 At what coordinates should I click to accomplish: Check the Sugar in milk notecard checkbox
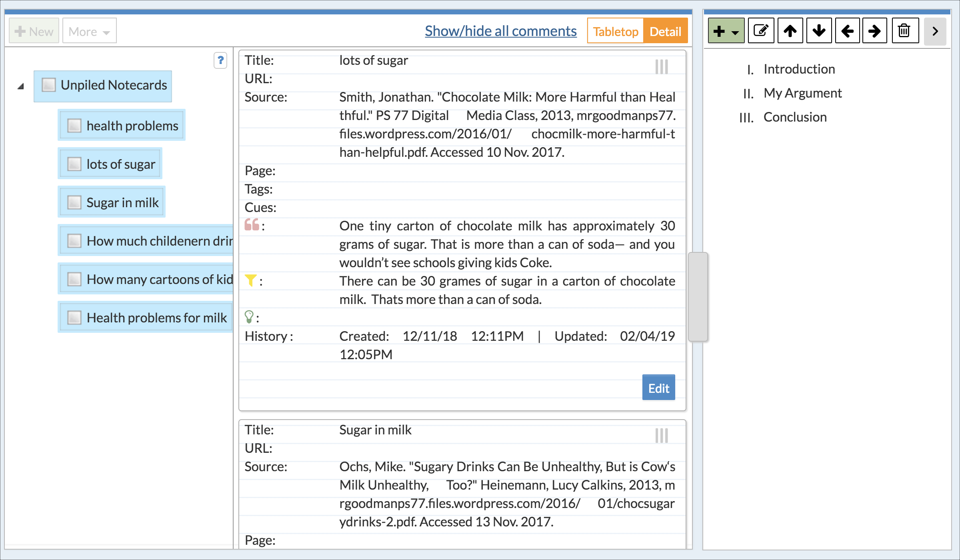74,202
